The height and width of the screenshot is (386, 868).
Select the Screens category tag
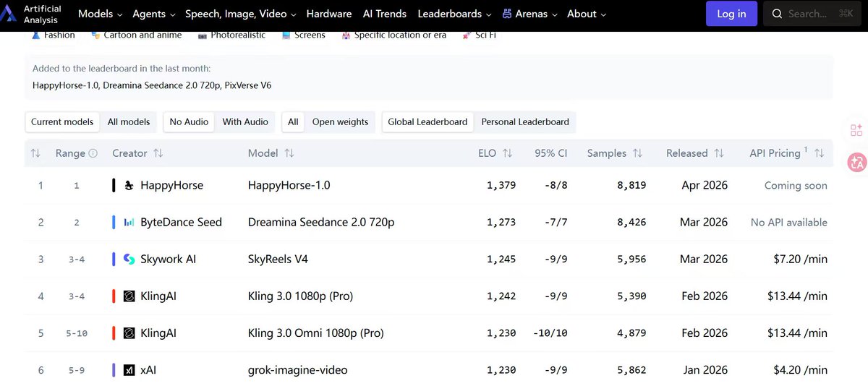tap(304, 35)
